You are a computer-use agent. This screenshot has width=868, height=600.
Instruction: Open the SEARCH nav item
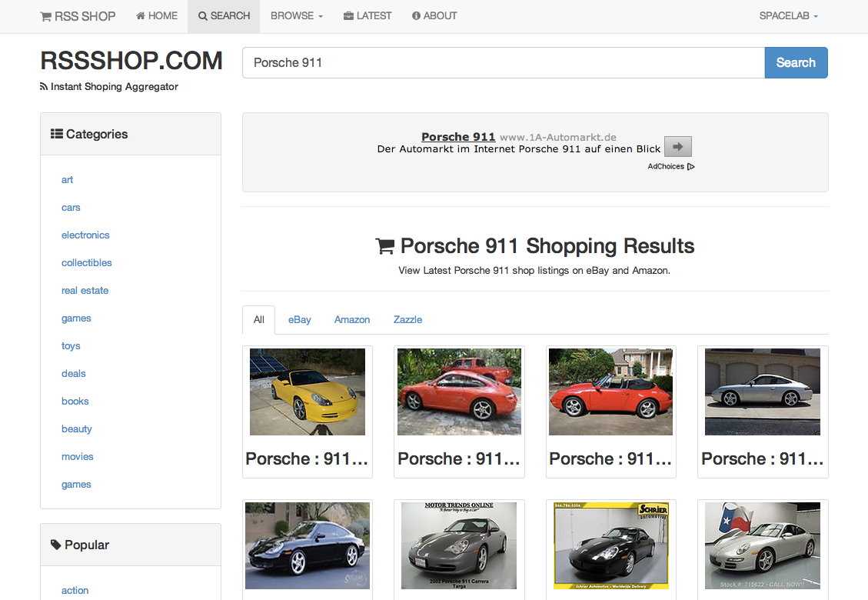(x=224, y=16)
